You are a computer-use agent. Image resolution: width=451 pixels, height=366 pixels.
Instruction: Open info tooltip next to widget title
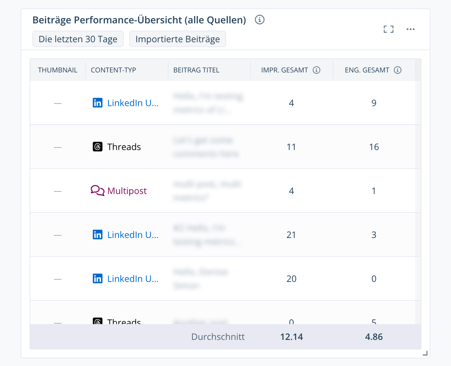tap(260, 20)
